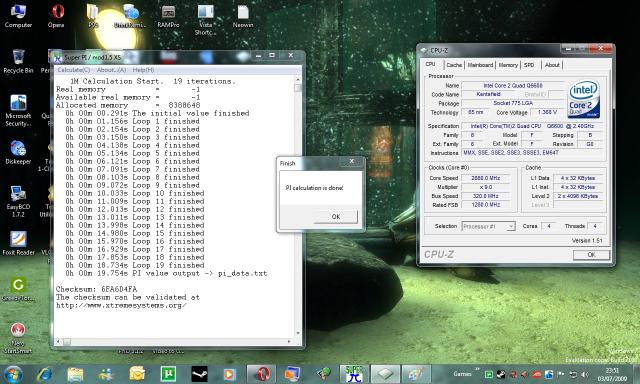Click the 'PI calculation is done!' message

tap(314, 188)
